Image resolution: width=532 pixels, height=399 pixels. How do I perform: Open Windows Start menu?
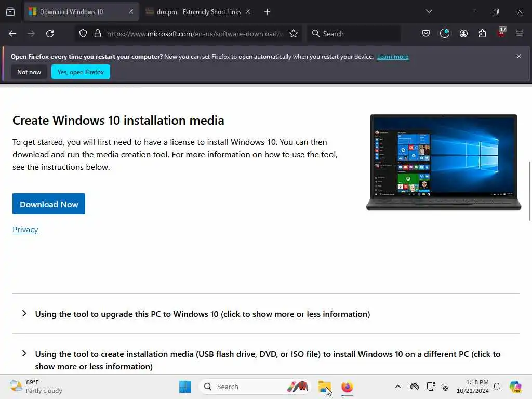(x=185, y=387)
